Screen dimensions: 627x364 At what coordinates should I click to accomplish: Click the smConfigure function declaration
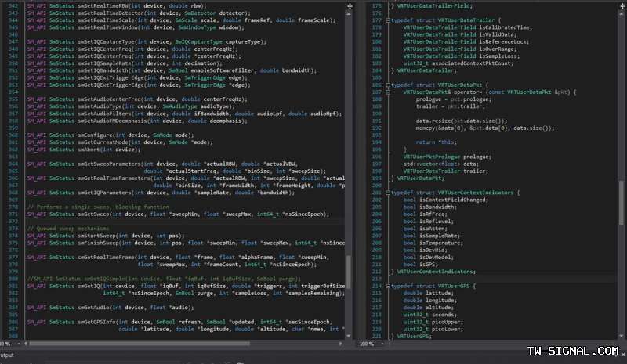pos(96,135)
